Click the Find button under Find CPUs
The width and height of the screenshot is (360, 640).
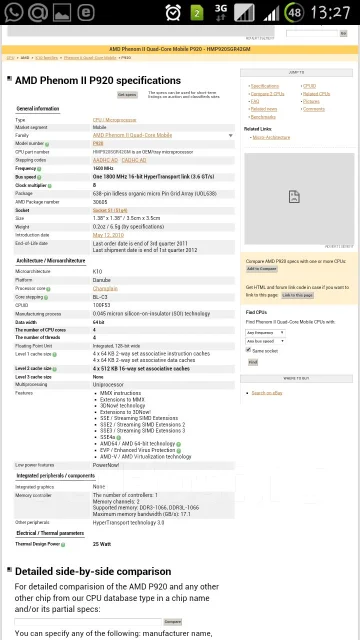coord(253,362)
